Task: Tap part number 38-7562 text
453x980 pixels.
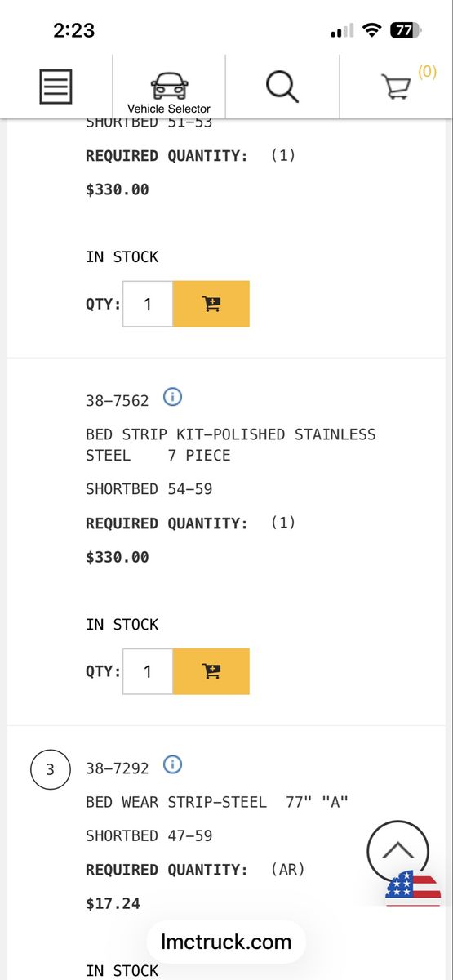Action: pos(118,400)
